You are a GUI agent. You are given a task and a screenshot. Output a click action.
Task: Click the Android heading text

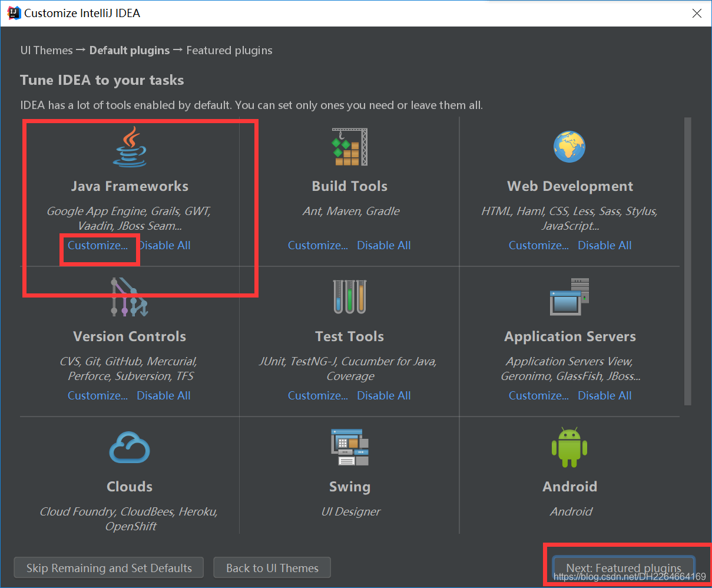tap(570, 487)
